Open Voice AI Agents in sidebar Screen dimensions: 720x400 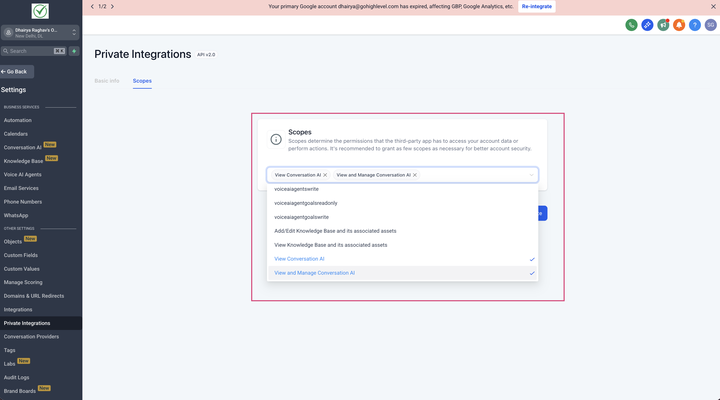[24, 173]
